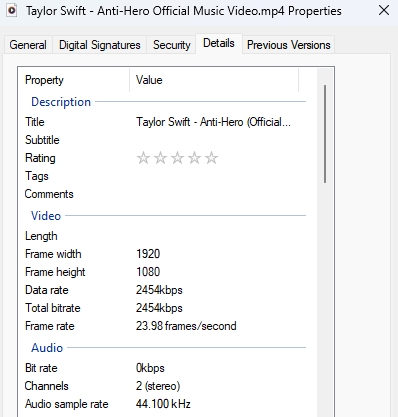Click the Description section heading
The height and width of the screenshot is (417, 398).
[61, 102]
